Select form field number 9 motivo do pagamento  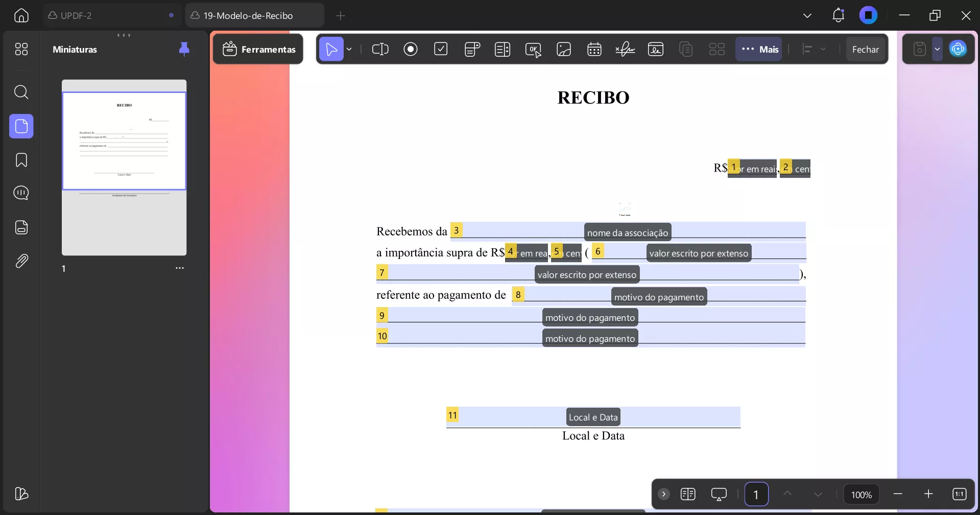590,316
